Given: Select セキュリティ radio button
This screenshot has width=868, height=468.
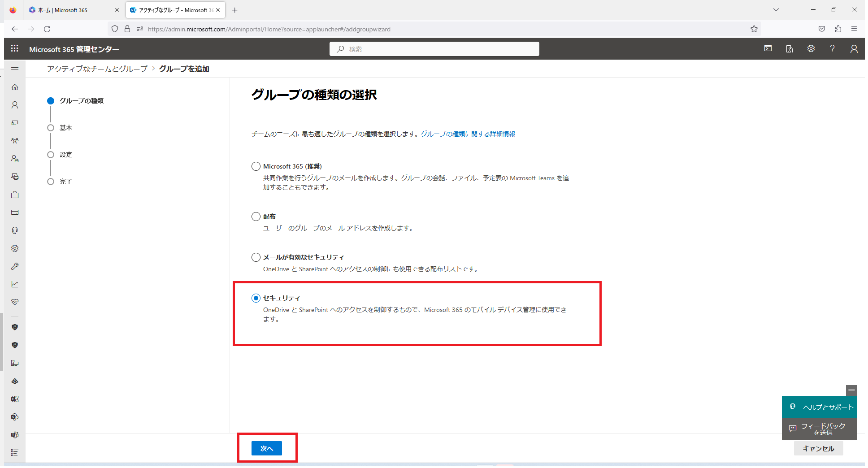Looking at the screenshot, I should (x=256, y=298).
